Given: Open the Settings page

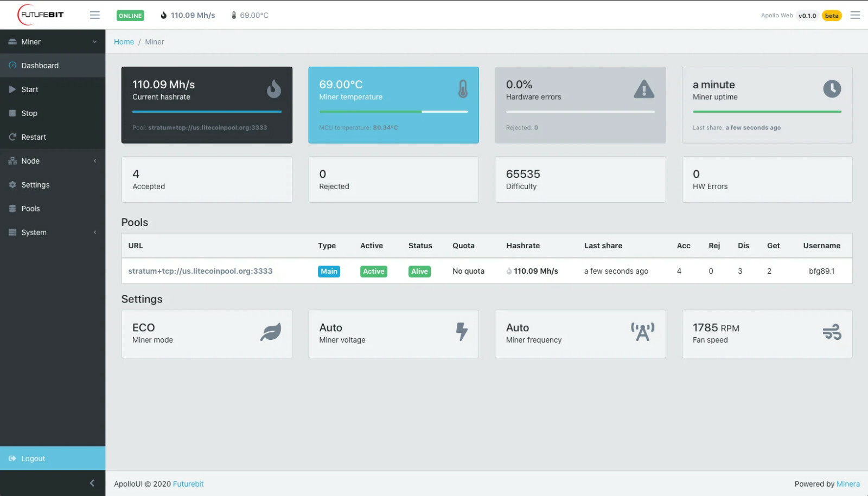Looking at the screenshot, I should [53, 185].
